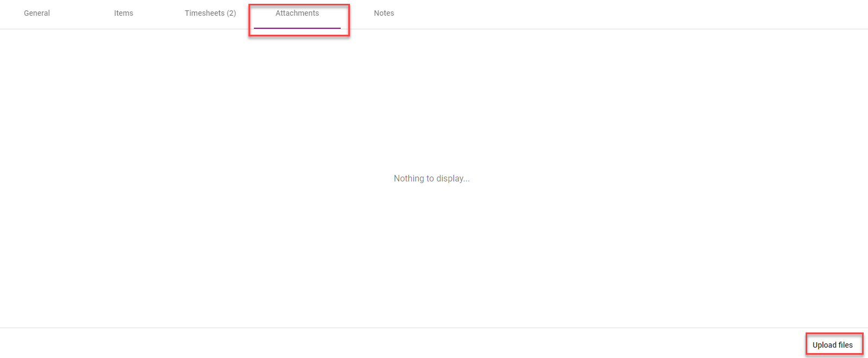This screenshot has width=868, height=358.
Task: Click the '(2)' count on Timesheets
Action: point(231,13)
